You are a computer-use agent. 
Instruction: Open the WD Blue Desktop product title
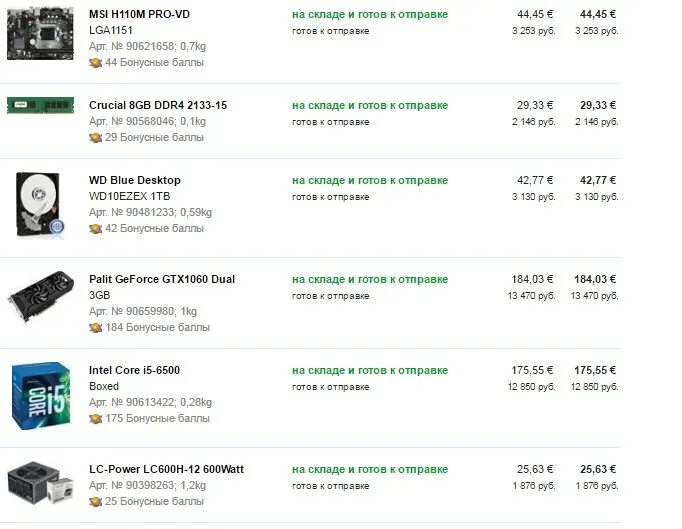pos(135,180)
